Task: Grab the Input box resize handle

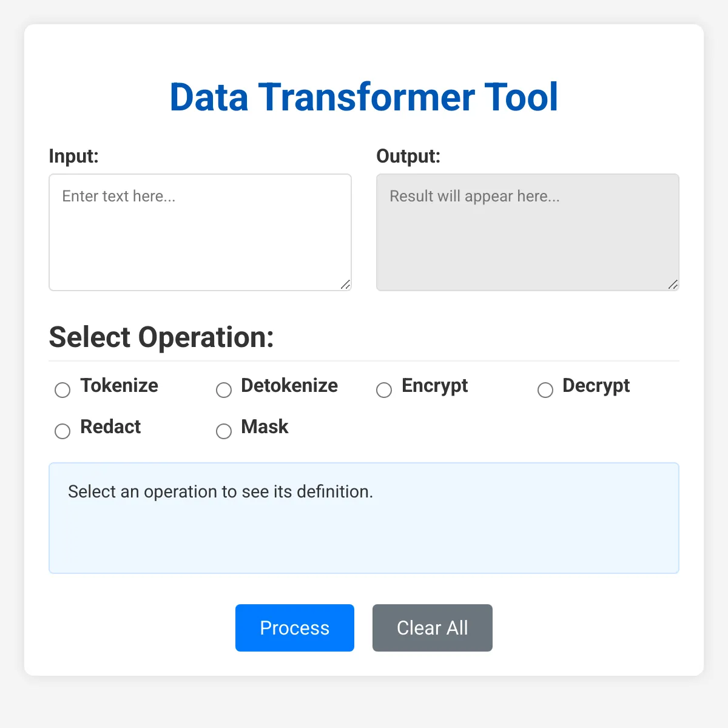Action: pyautogui.click(x=345, y=285)
